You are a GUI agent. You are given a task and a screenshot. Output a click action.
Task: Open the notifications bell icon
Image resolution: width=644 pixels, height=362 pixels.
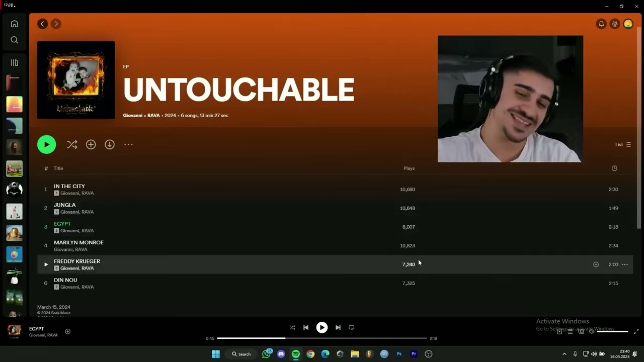pos(601,24)
